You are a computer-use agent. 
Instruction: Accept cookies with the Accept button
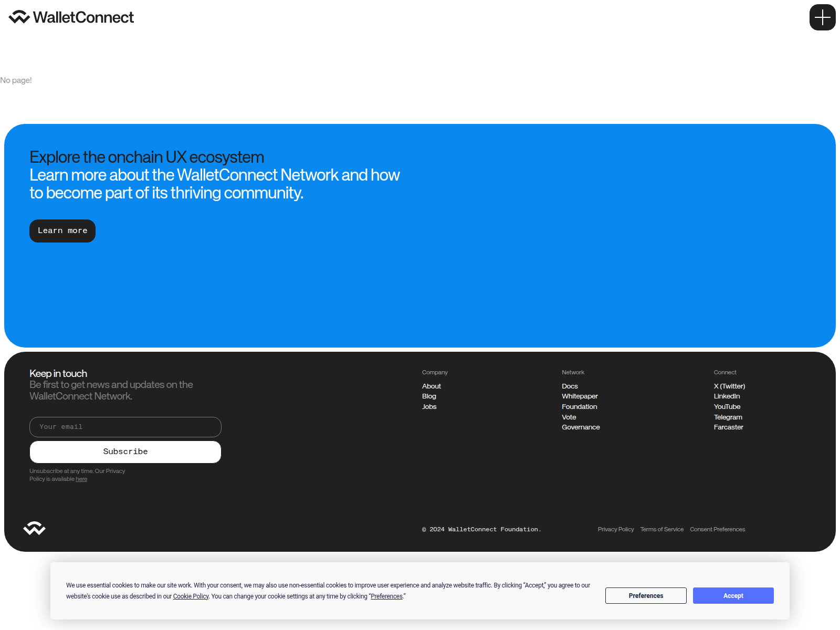(733, 596)
